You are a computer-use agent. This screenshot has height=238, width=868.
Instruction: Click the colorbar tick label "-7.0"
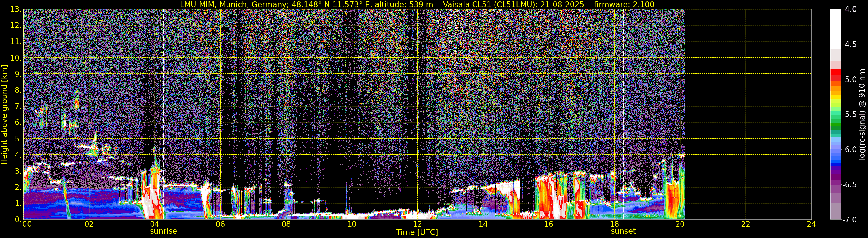point(849,220)
